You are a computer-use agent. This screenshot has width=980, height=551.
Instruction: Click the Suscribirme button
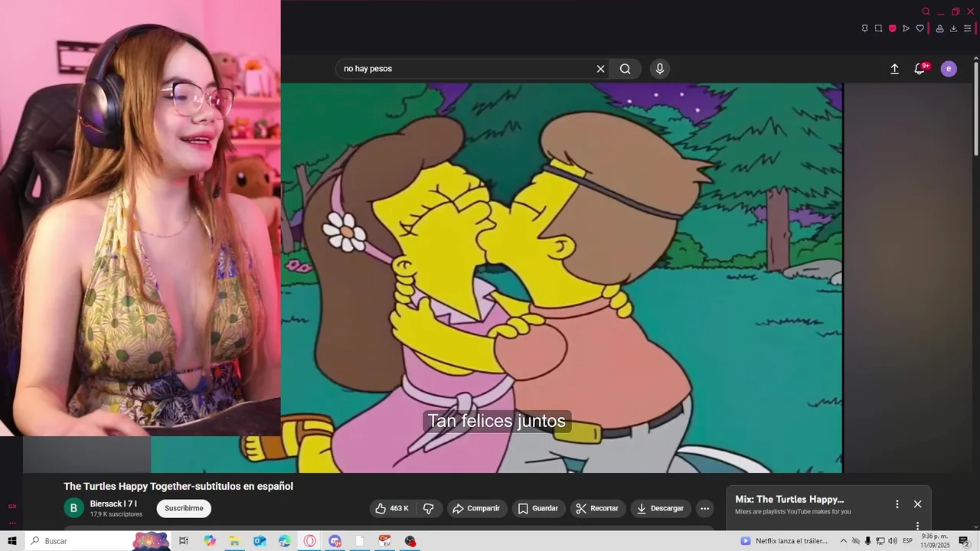[x=184, y=508]
